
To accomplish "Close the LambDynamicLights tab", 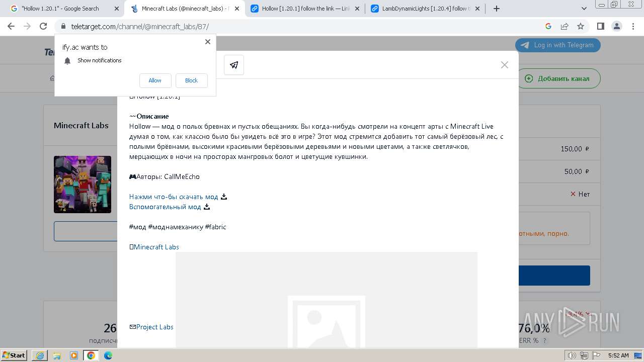I will pyautogui.click(x=477, y=9).
